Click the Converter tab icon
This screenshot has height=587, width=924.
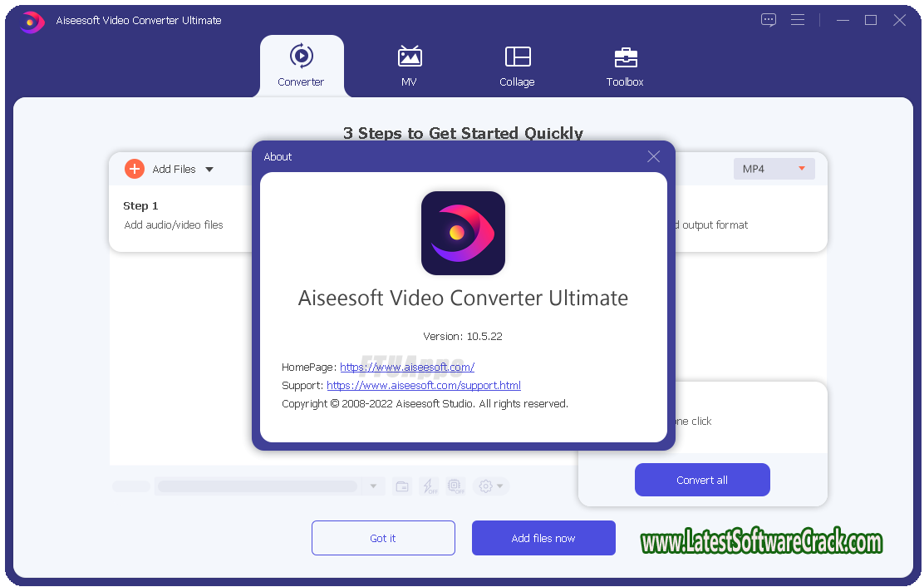(301, 57)
